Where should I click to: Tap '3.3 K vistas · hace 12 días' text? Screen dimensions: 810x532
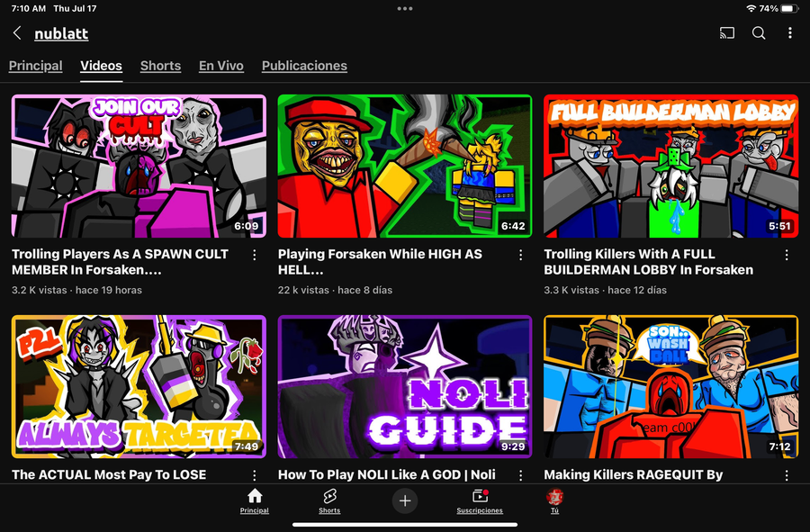click(x=606, y=290)
